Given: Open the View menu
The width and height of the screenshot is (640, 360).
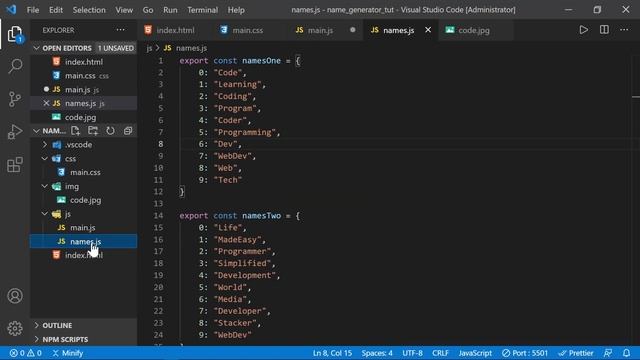Looking at the screenshot, I should [x=124, y=10].
